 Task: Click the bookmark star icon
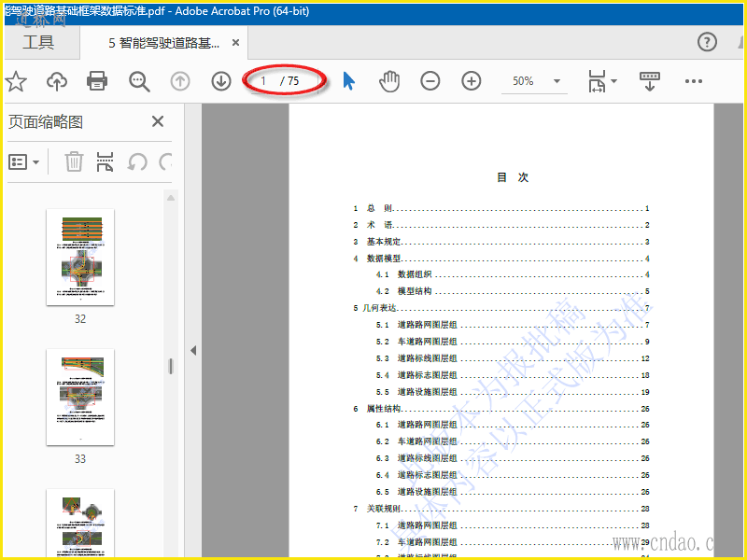16,81
